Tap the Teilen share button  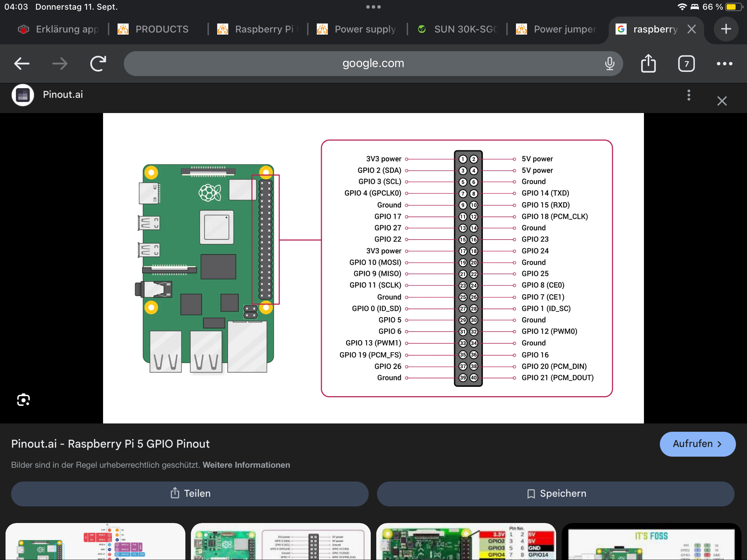click(x=190, y=494)
